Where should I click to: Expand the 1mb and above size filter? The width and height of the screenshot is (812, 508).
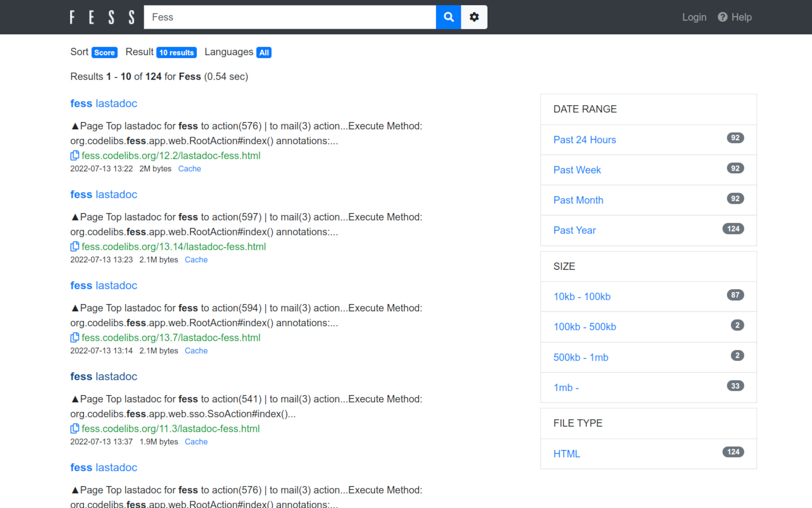click(x=566, y=387)
